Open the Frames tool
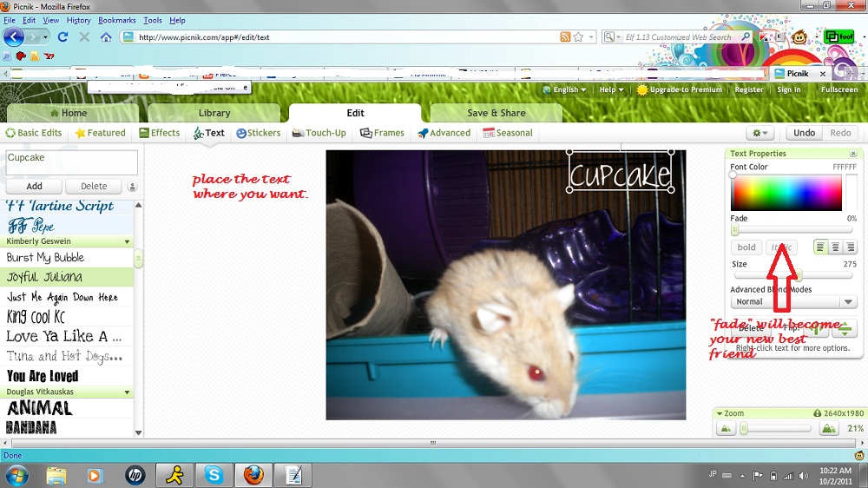868x488 pixels. [x=382, y=133]
